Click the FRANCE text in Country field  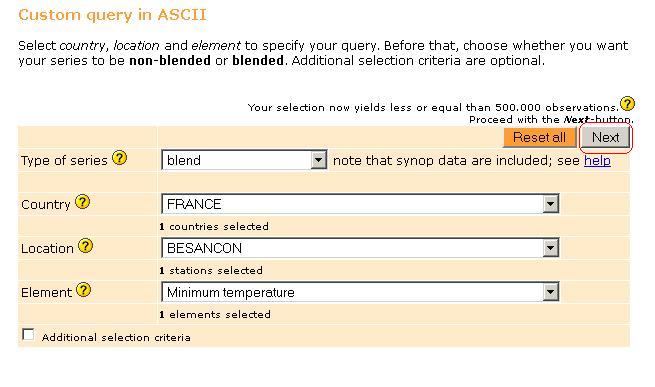coord(194,204)
